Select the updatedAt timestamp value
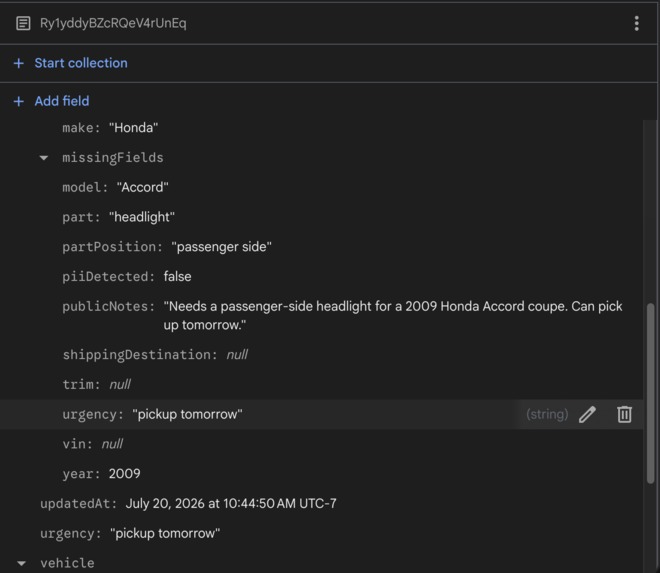The width and height of the screenshot is (660, 573). click(x=231, y=504)
